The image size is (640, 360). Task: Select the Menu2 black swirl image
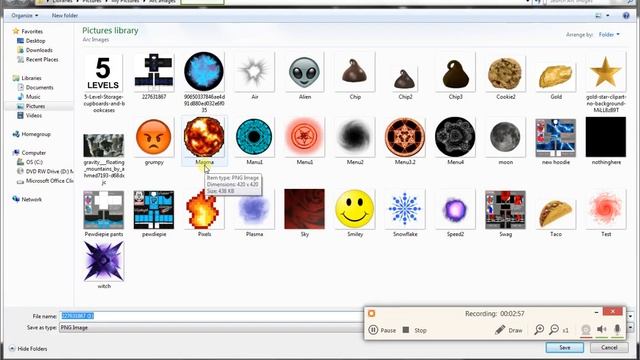click(354, 137)
